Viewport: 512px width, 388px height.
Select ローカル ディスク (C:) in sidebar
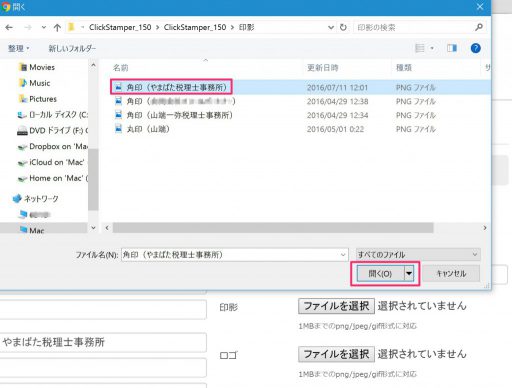click(x=52, y=115)
